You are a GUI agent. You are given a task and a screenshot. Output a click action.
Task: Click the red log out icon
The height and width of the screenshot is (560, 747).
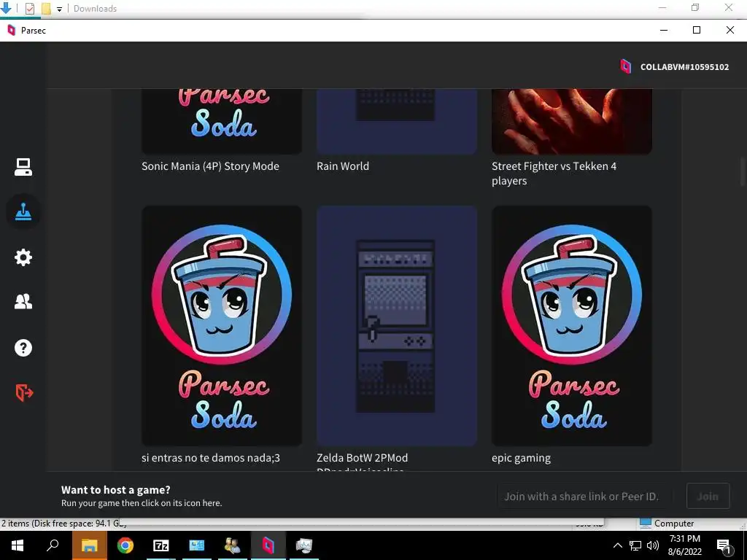pyautogui.click(x=24, y=393)
